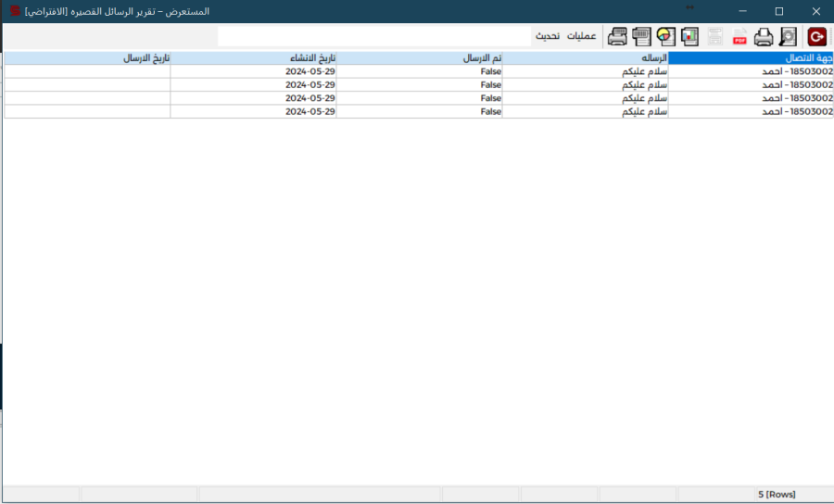Click the تحديث refresh menu item
The image size is (834, 504).
click(548, 36)
